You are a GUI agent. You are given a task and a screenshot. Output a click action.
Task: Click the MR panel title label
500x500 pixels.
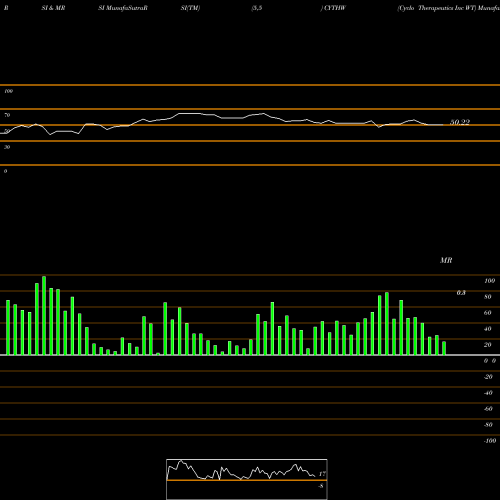coord(446,260)
